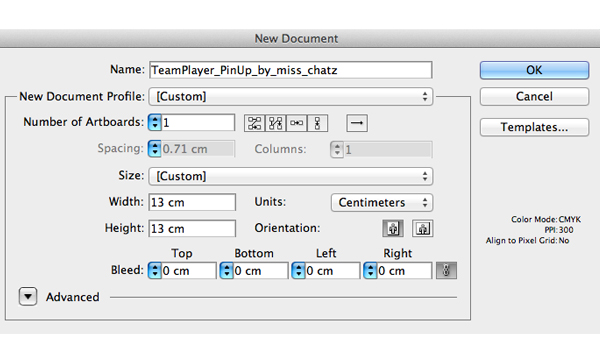Image resolution: width=600 pixels, height=361 pixels.
Task: Click the Number of Artboards stepper arrows
Action: tap(155, 123)
